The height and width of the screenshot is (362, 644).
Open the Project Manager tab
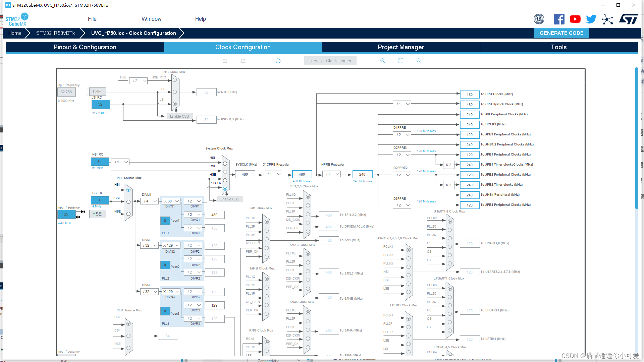pos(401,47)
